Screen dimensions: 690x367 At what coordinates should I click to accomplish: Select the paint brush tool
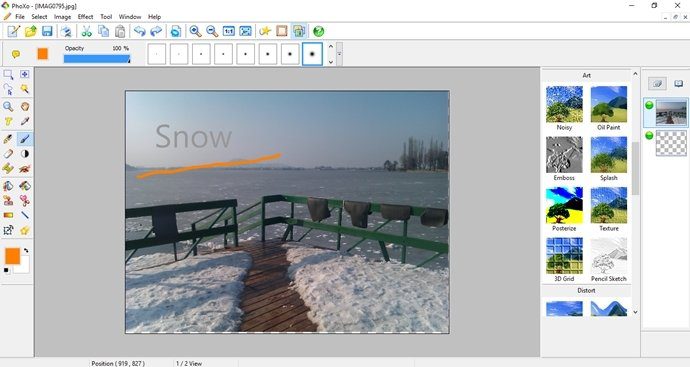25,139
